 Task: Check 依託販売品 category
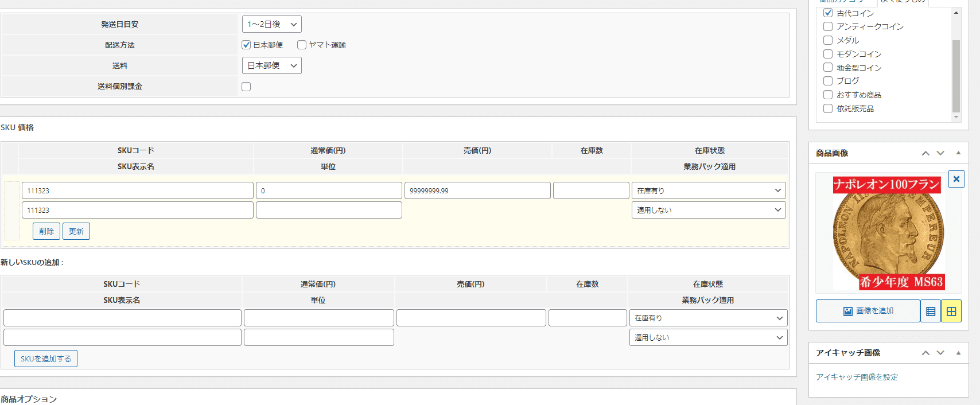(x=828, y=108)
